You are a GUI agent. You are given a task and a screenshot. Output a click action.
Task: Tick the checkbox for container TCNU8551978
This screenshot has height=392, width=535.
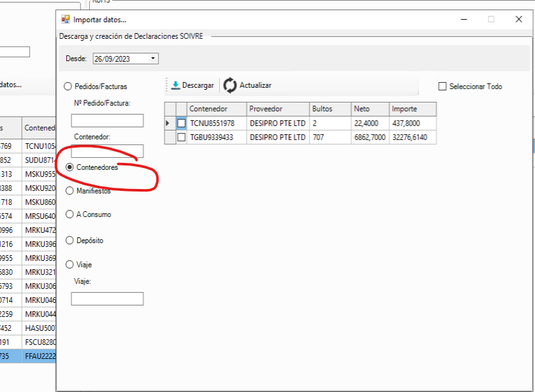coord(182,123)
